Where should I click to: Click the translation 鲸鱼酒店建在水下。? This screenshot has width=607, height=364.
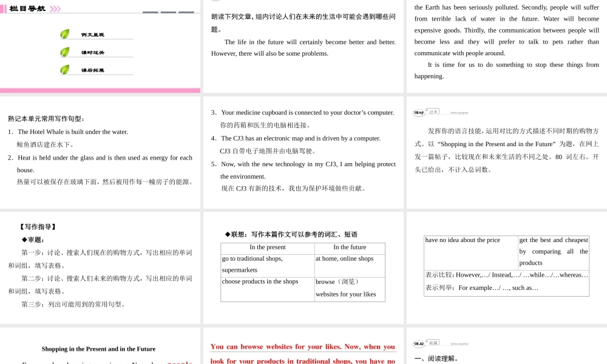(46, 144)
